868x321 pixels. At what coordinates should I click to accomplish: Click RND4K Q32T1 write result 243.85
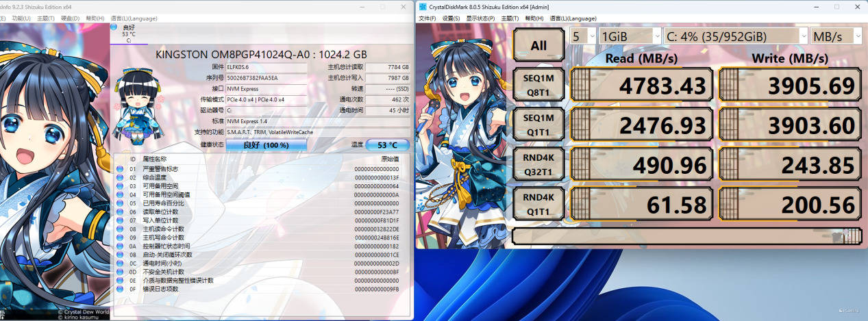click(789, 165)
